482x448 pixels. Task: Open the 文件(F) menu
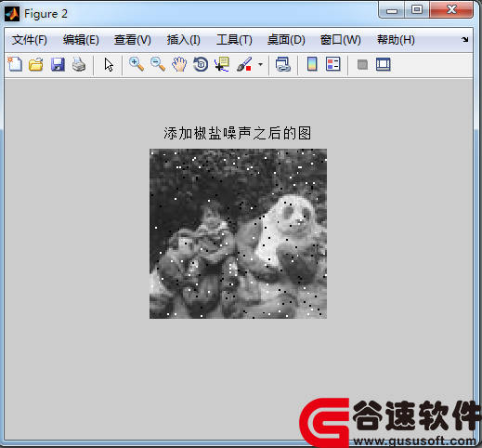[x=30, y=40]
